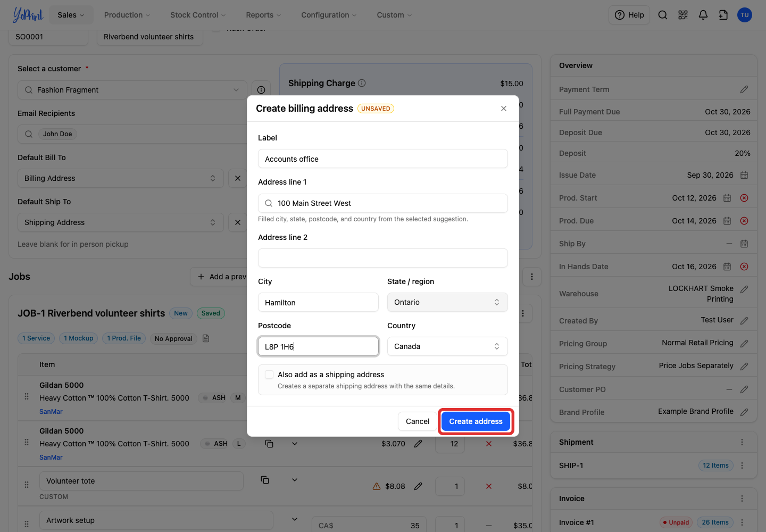The image size is (766, 532).
Task: Open the Stock Control menu
Action: coord(198,15)
